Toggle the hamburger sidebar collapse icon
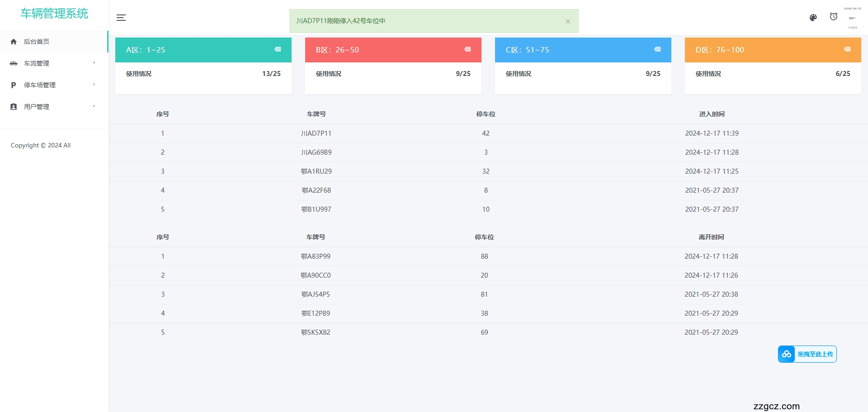This screenshot has height=412, width=868. coord(121,18)
